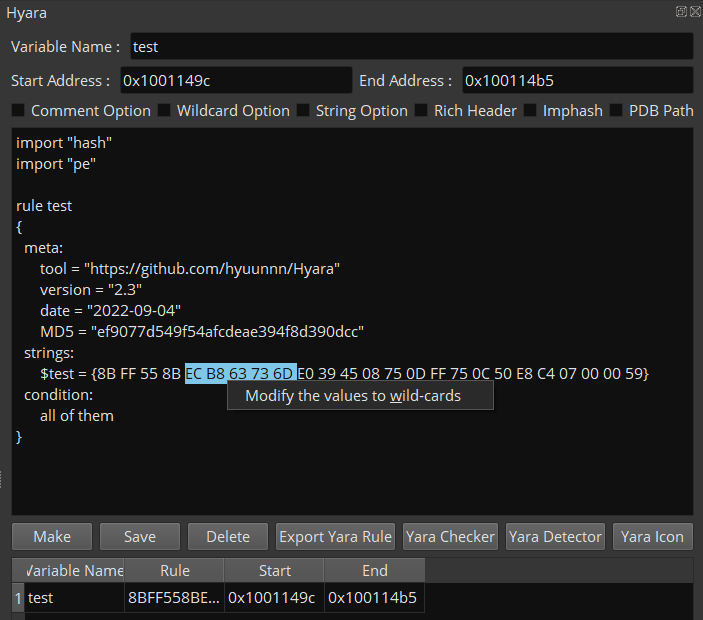This screenshot has height=620, width=703.
Task: Open the Yara Icon tool
Action: pyautogui.click(x=652, y=537)
